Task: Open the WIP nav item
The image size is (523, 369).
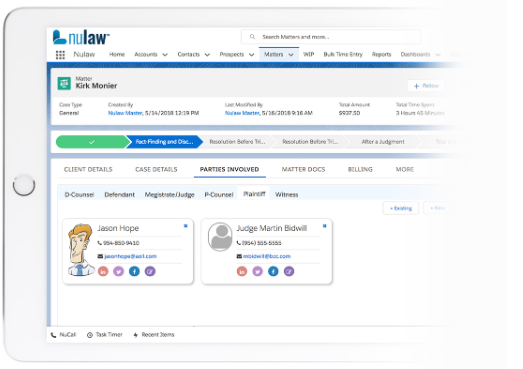Action: (309, 54)
